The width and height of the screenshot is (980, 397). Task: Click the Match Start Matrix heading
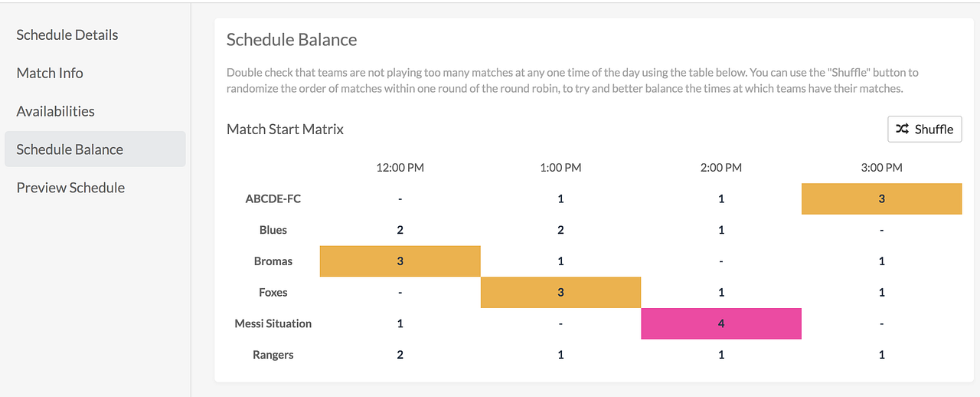[285, 130]
